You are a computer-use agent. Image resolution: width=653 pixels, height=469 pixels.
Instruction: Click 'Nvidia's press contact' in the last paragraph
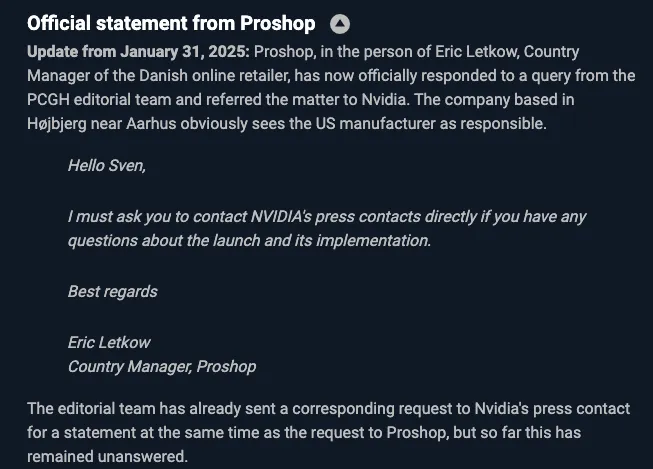click(552, 409)
